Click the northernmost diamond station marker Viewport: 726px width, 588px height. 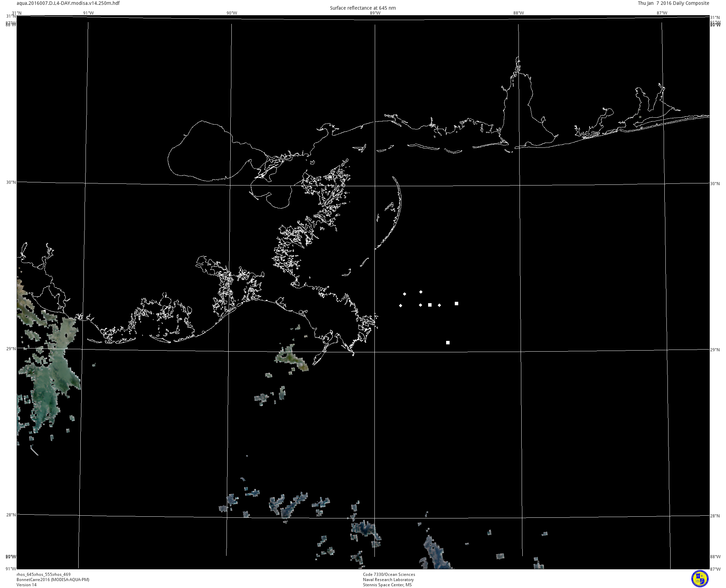pos(421,292)
